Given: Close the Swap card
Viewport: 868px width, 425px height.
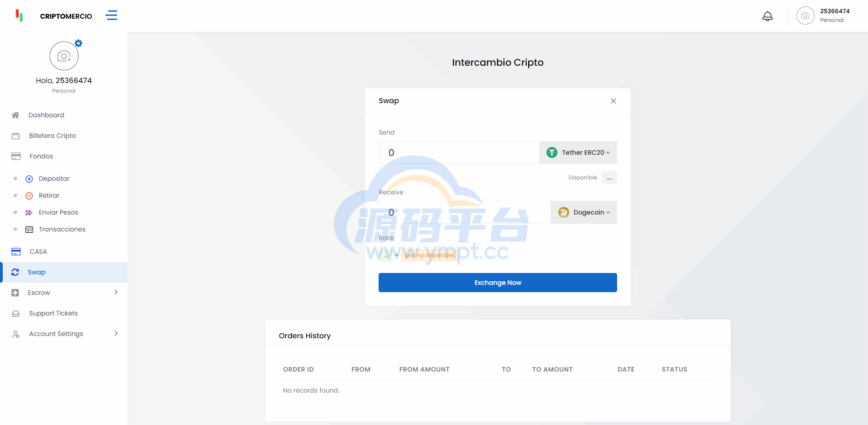Looking at the screenshot, I should (x=613, y=101).
